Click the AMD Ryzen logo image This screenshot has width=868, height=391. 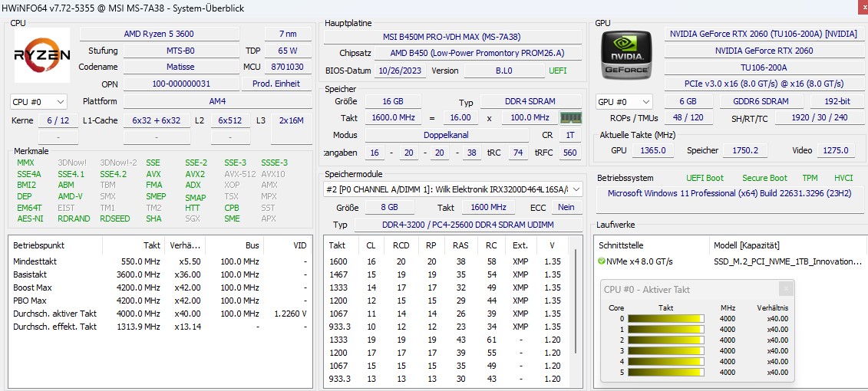point(42,54)
